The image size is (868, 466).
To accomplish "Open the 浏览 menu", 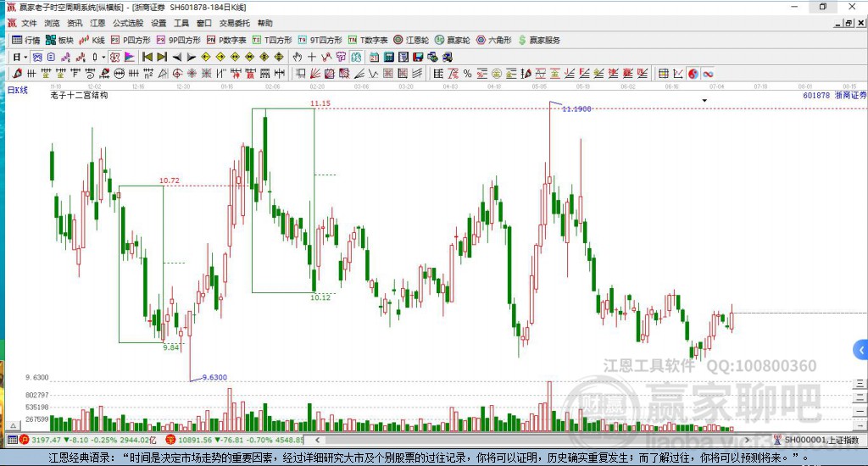I will [x=52, y=23].
